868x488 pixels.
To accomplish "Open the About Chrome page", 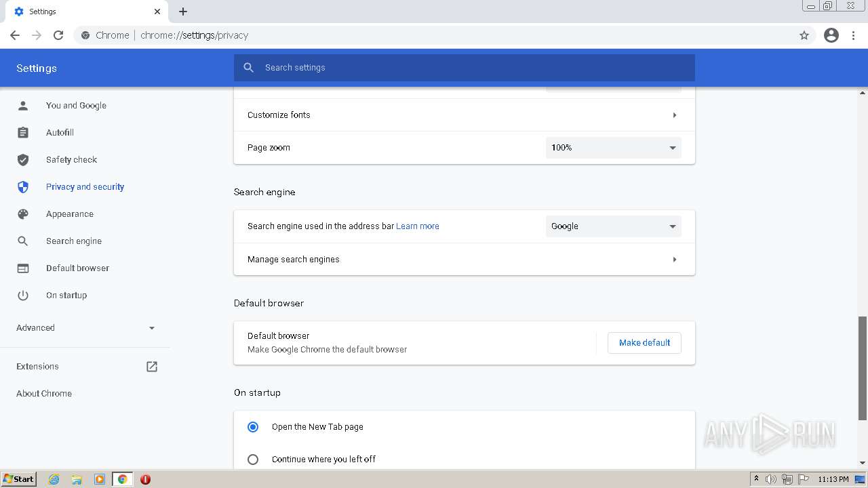I will tap(44, 394).
